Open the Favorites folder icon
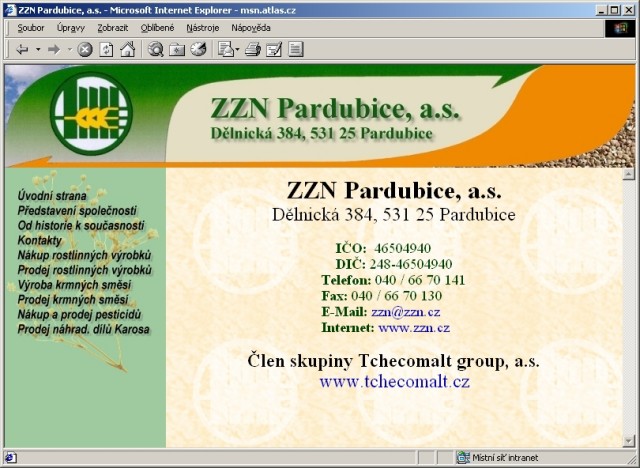This screenshot has height=468, width=640. pyautogui.click(x=177, y=50)
